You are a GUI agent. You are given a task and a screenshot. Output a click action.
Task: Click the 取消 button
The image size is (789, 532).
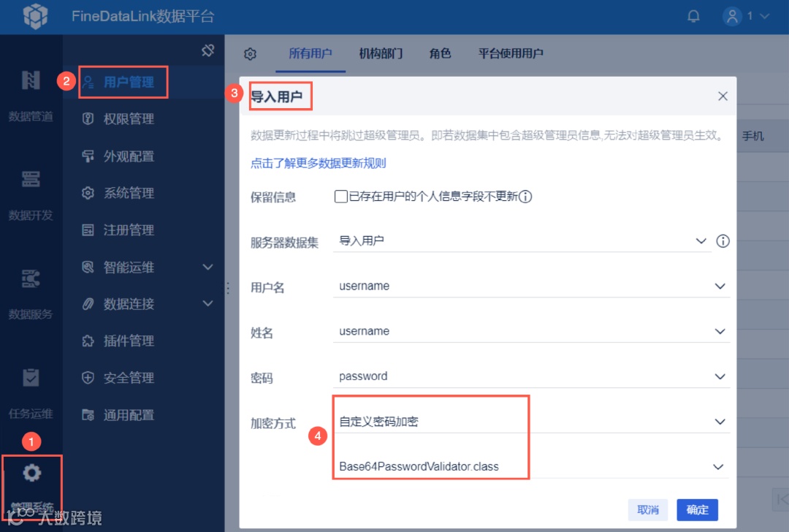pyautogui.click(x=647, y=510)
